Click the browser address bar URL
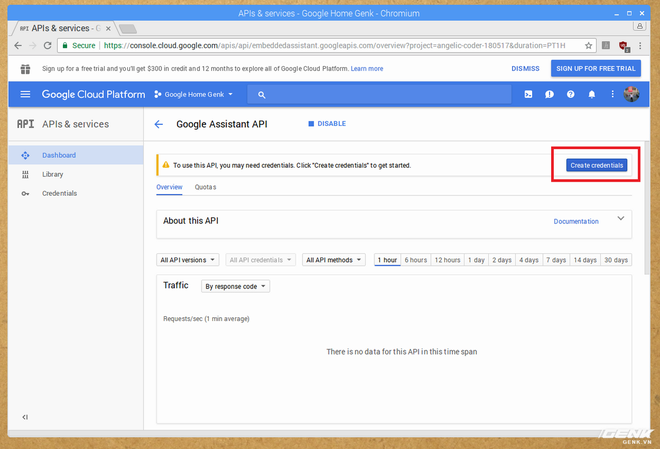Viewport: 660px width, 449px height. (x=334, y=45)
